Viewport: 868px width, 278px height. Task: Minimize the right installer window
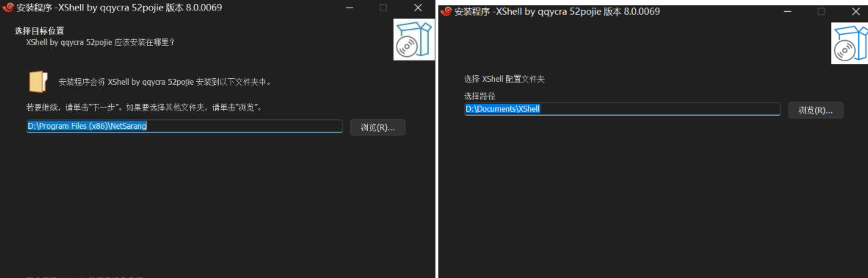tap(787, 11)
